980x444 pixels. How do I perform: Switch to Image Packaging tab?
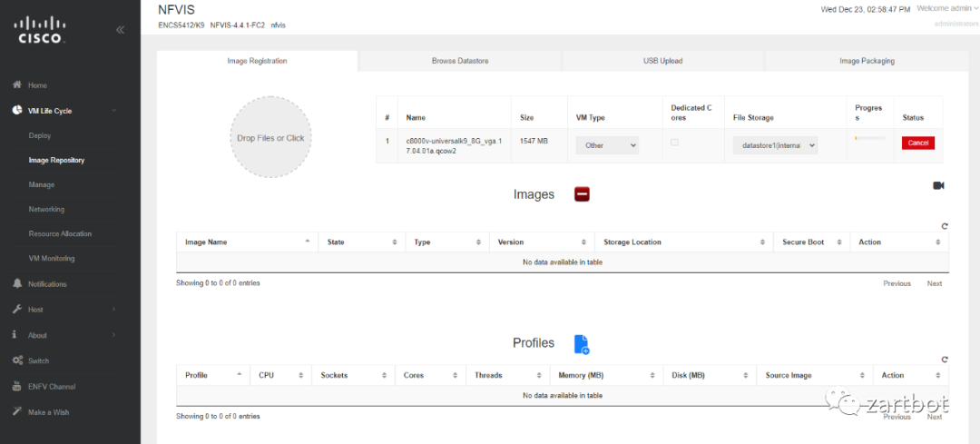pyautogui.click(x=867, y=61)
